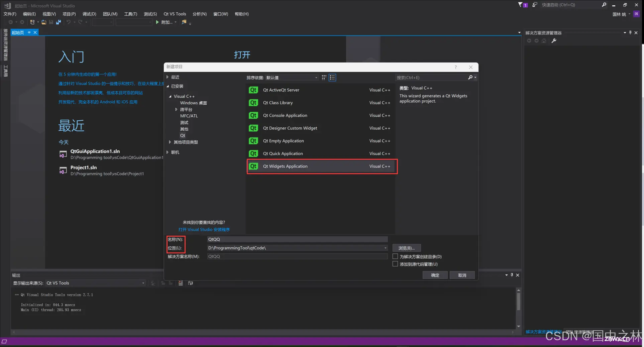
Task: Click the New Project toolbar icon
Action: (32, 22)
